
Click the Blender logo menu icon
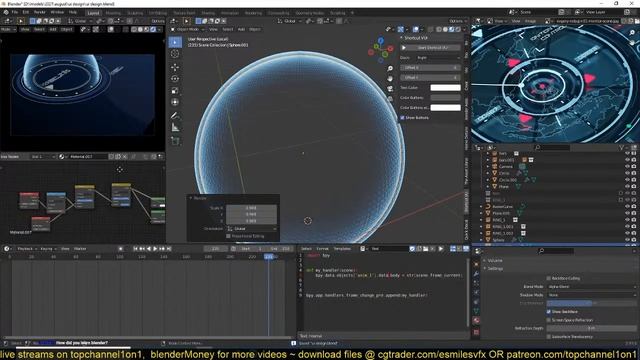pyautogui.click(x=6, y=12)
